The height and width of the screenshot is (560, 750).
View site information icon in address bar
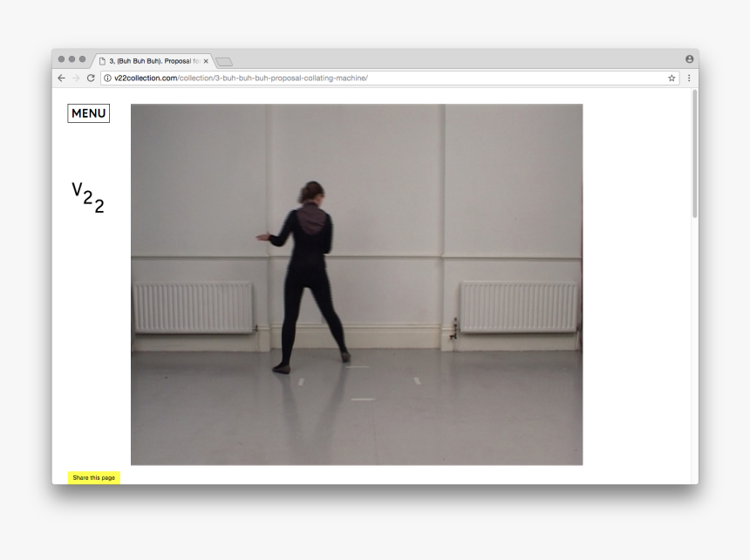(x=107, y=79)
